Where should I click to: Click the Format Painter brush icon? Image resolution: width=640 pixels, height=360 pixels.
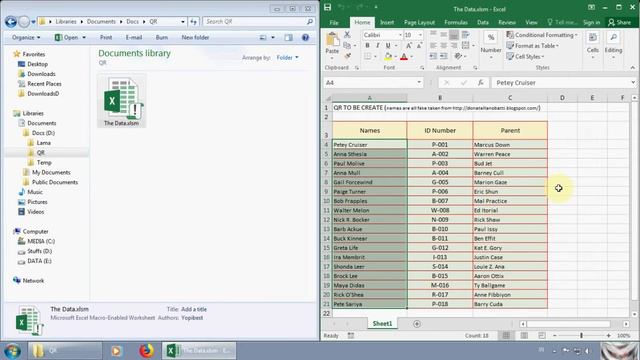(347, 56)
